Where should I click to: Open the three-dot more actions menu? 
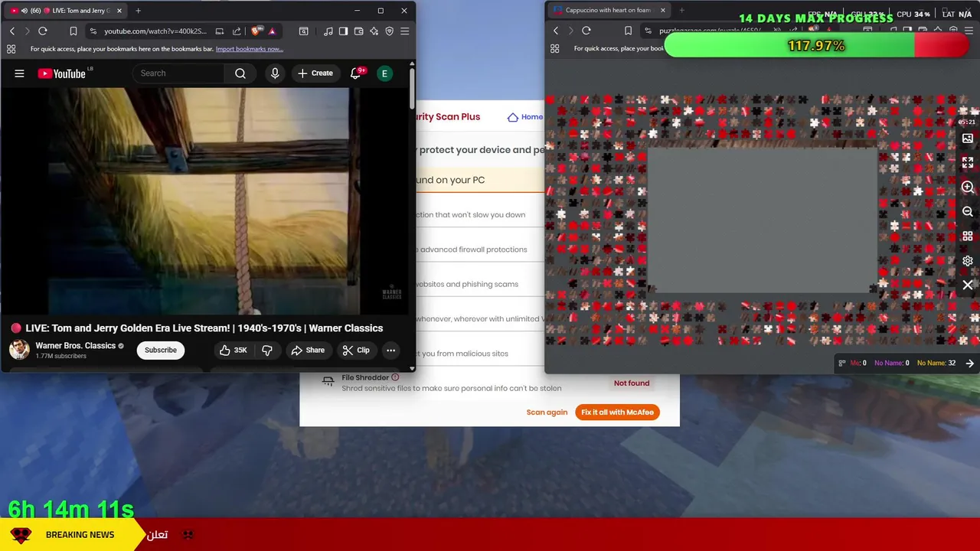coord(390,350)
